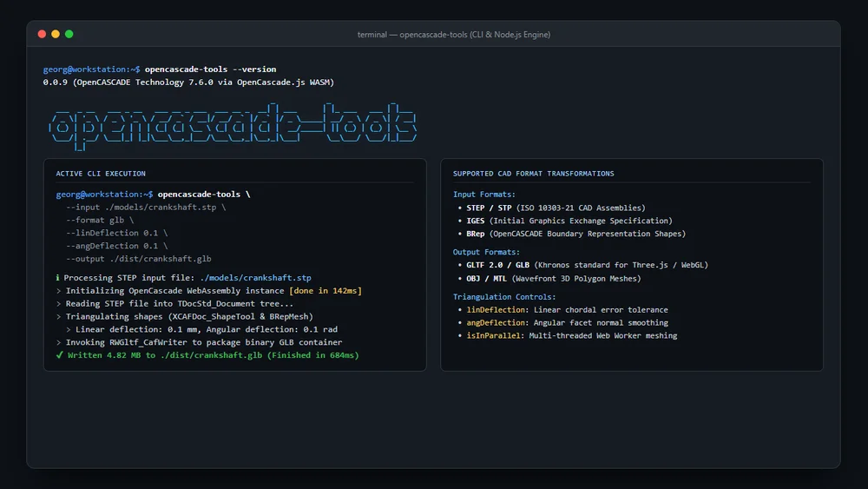This screenshot has width=868, height=489.
Task: Click the 'linDeflection' control name
Action: click(496, 309)
